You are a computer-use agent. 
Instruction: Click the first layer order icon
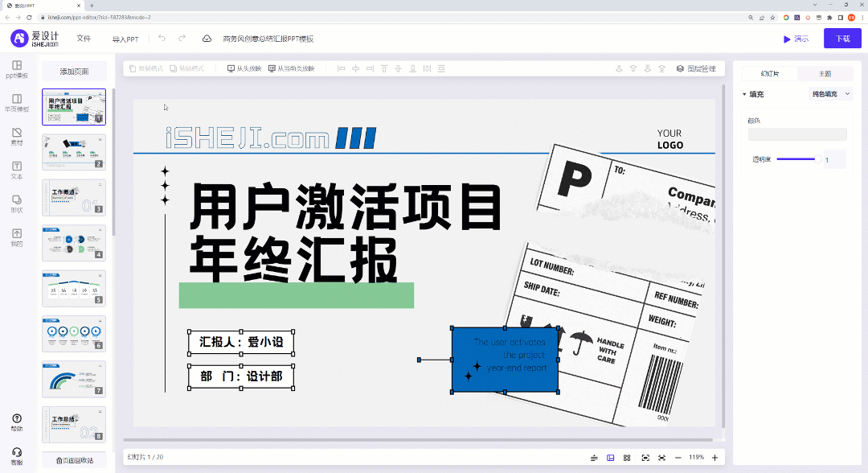pos(619,68)
